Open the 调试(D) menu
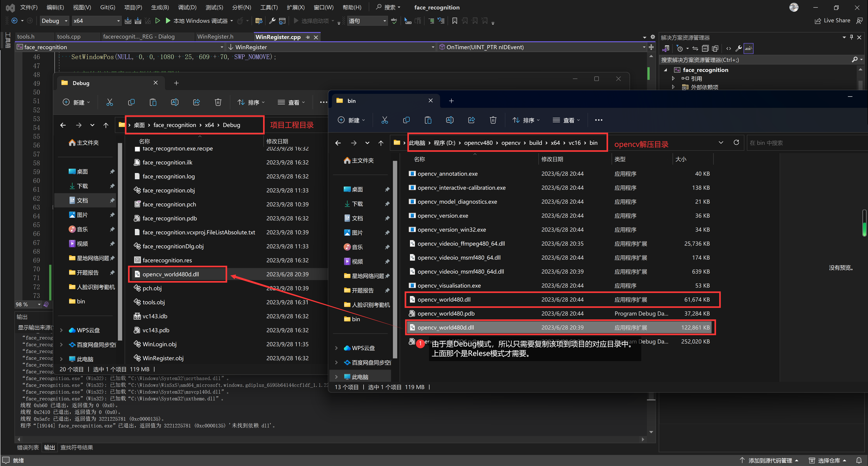The width and height of the screenshot is (868, 466). tap(187, 7)
